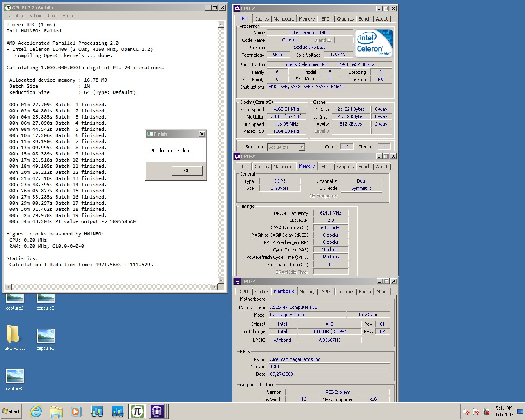
Task: Click the Southbridge value 82801IR (ICH9R)
Action: pos(329,331)
